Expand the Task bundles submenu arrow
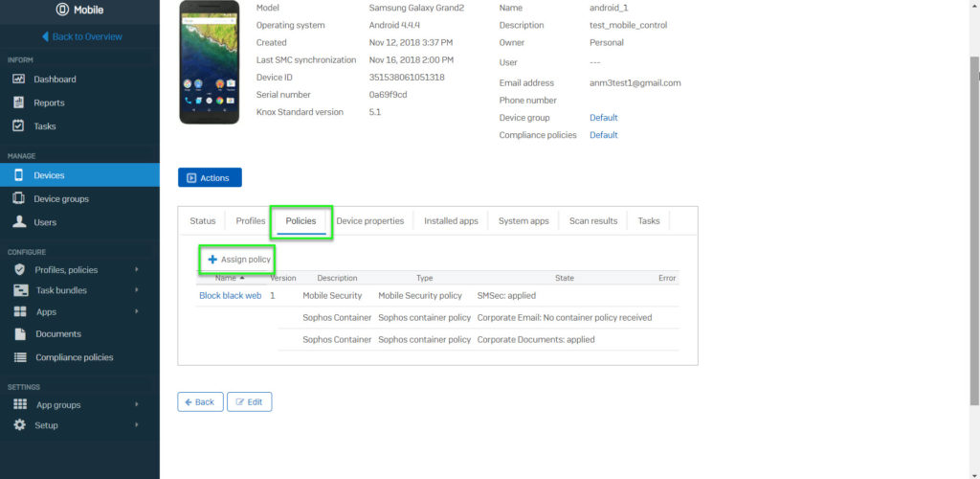980x479 pixels. click(x=136, y=290)
